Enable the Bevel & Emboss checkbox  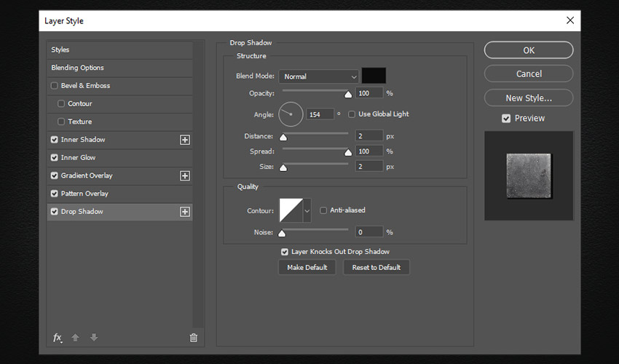55,86
